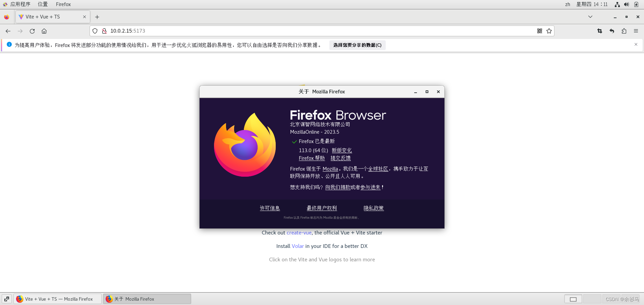Select the Vite + Vue + TS tab

click(x=50, y=17)
